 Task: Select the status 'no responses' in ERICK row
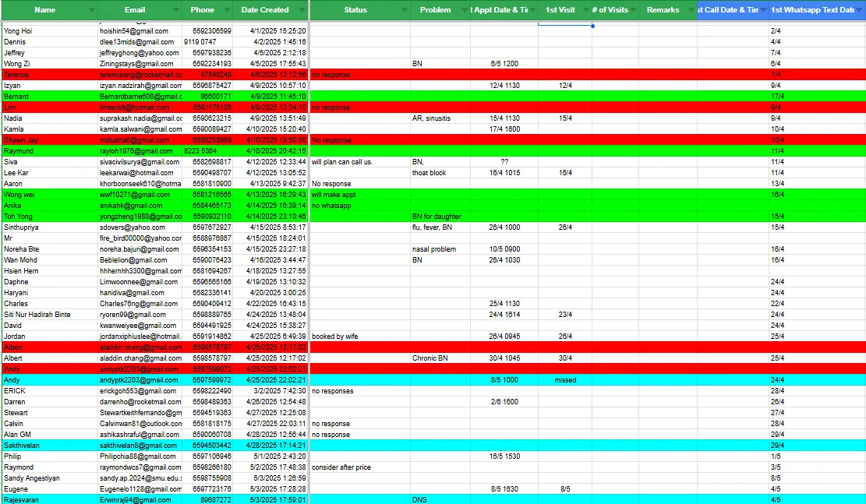coord(360,391)
